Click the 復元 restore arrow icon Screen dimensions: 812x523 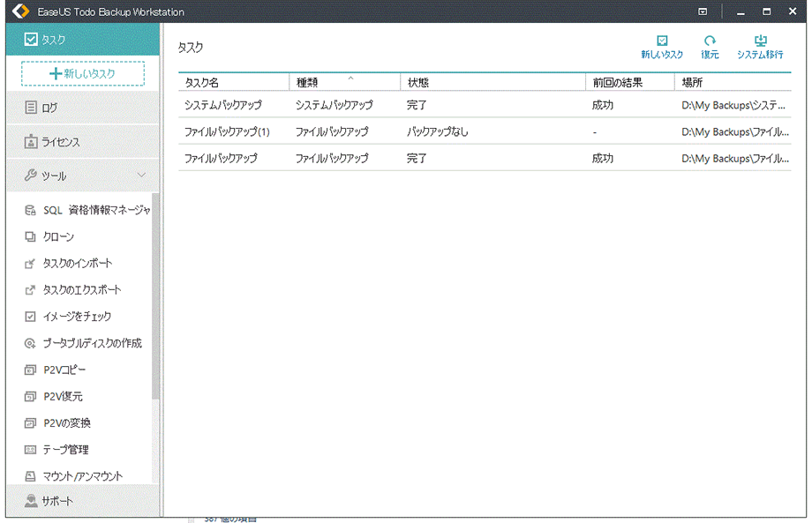[710, 41]
